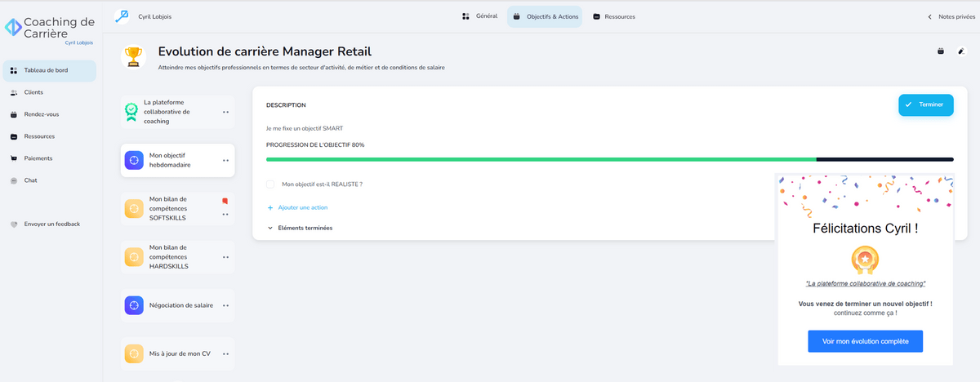Switch to the Général tab
This screenshot has width=980, height=382.
[x=479, y=16]
